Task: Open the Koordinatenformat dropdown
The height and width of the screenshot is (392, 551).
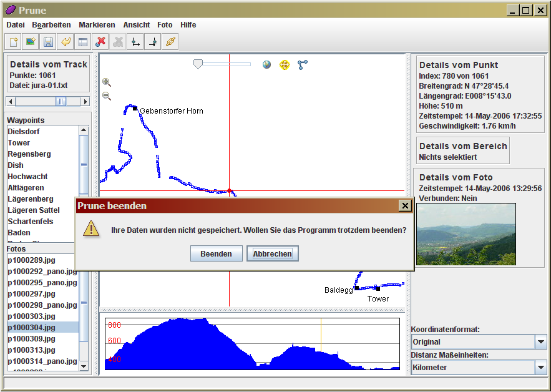Action: 541,342
